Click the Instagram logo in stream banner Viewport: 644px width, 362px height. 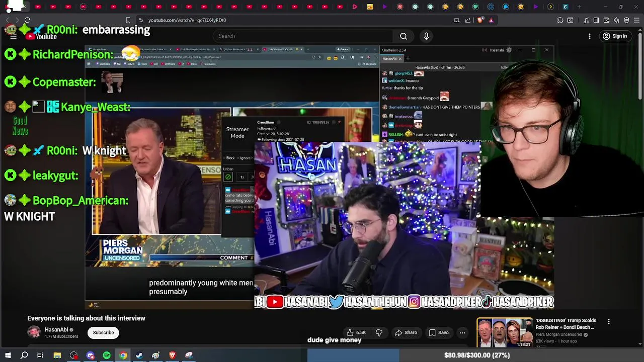pos(414,302)
